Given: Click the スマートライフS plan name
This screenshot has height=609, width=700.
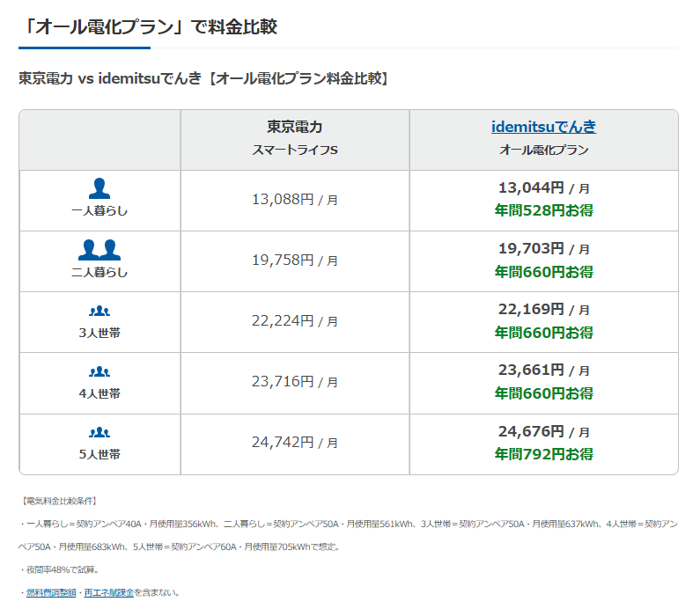Looking at the screenshot, I should pos(295,150).
